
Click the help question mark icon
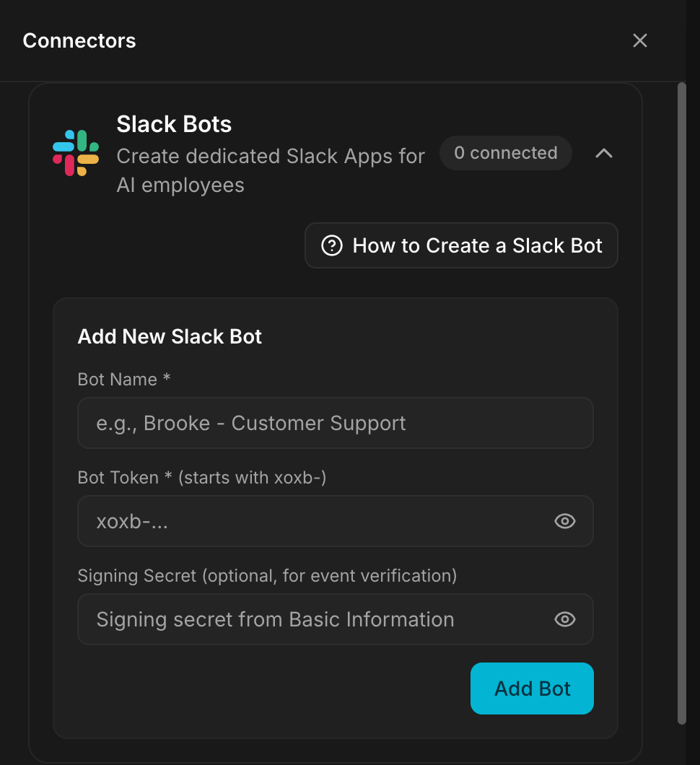pyautogui.click(x=332, y=245)
